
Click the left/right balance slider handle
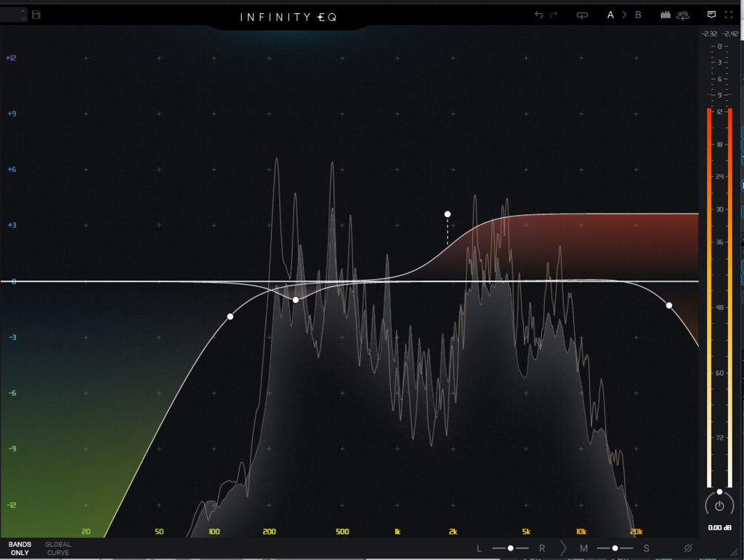(511, 548)
